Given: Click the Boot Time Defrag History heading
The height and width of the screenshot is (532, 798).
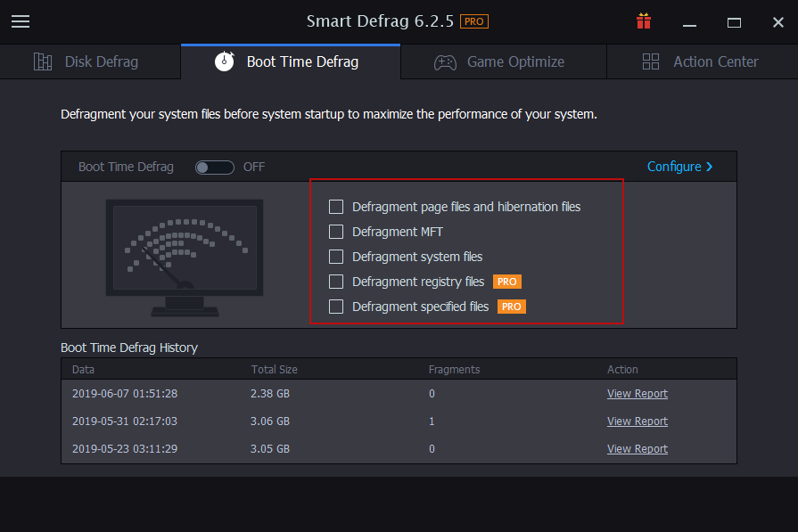Looking at the screenshot, I should coord(129,348).
